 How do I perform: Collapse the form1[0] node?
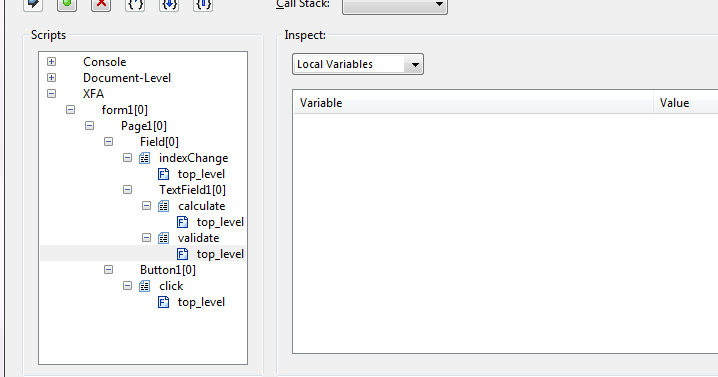click(x=71, y=109)
